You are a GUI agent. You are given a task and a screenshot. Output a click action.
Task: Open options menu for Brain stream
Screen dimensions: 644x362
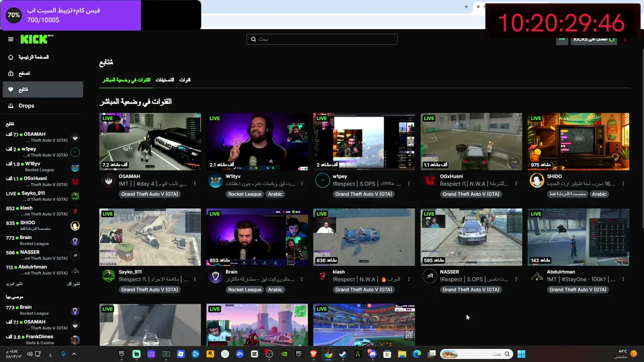tap(302, 280)
